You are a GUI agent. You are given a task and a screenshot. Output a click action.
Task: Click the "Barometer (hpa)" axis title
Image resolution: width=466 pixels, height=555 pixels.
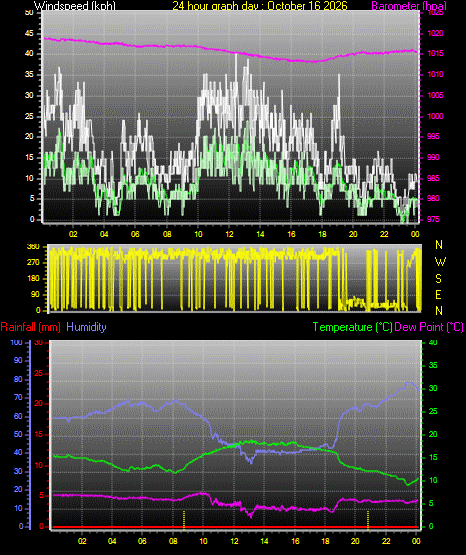coord(409,6)
